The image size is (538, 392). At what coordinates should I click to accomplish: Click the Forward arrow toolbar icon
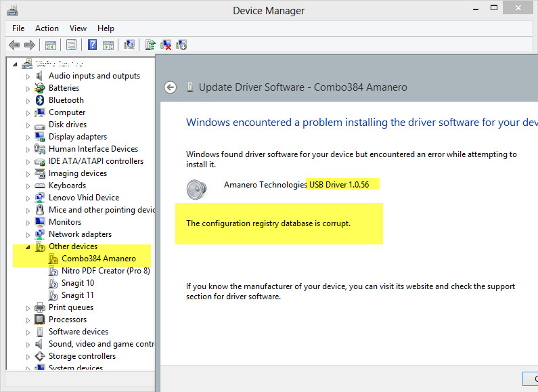(x=30, y=45)
